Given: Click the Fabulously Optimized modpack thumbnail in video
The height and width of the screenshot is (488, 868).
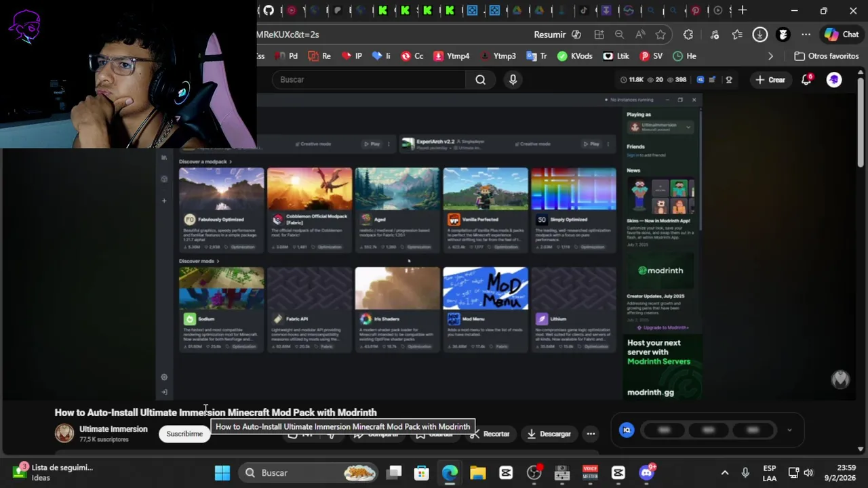Looking at the screenshot, I should (222, 189).
